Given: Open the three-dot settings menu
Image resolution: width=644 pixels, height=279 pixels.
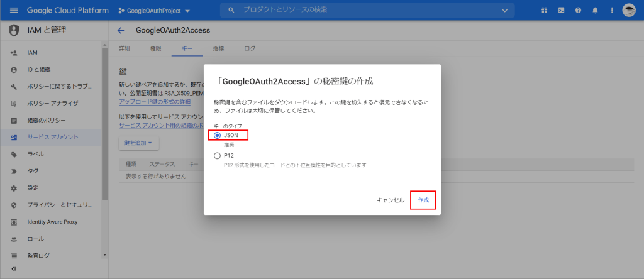Looking at the screenshot, I should coord(612,10).
